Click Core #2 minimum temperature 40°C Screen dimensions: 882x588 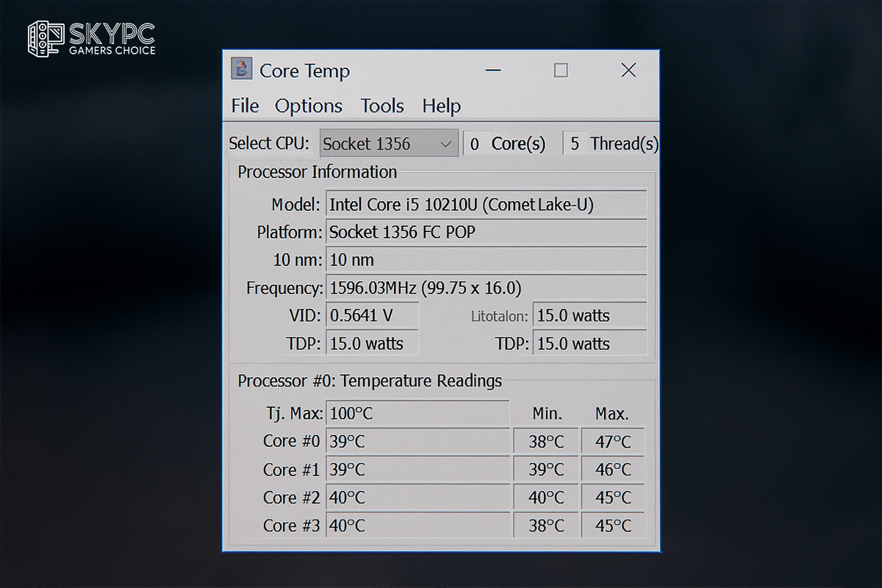tap(545, 497)
